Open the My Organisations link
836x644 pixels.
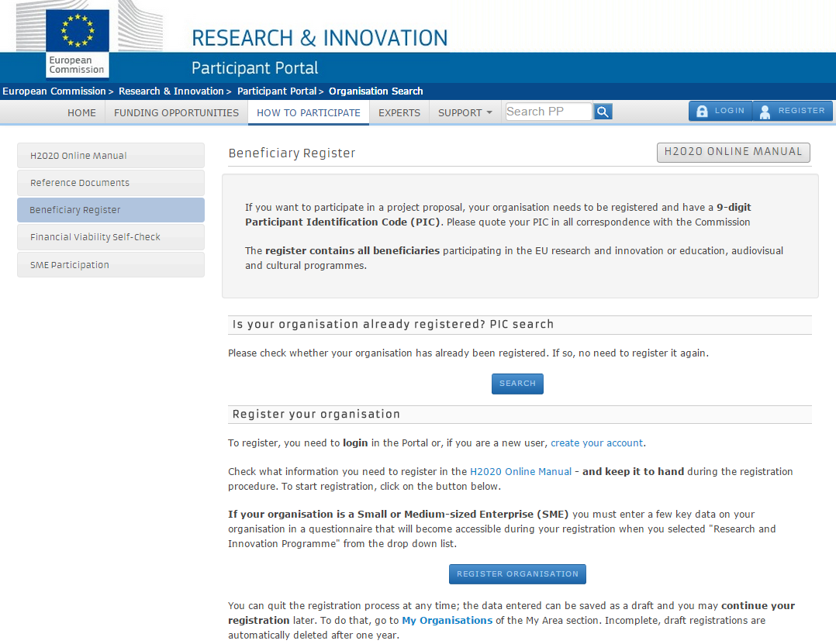[x=447, y=620]
